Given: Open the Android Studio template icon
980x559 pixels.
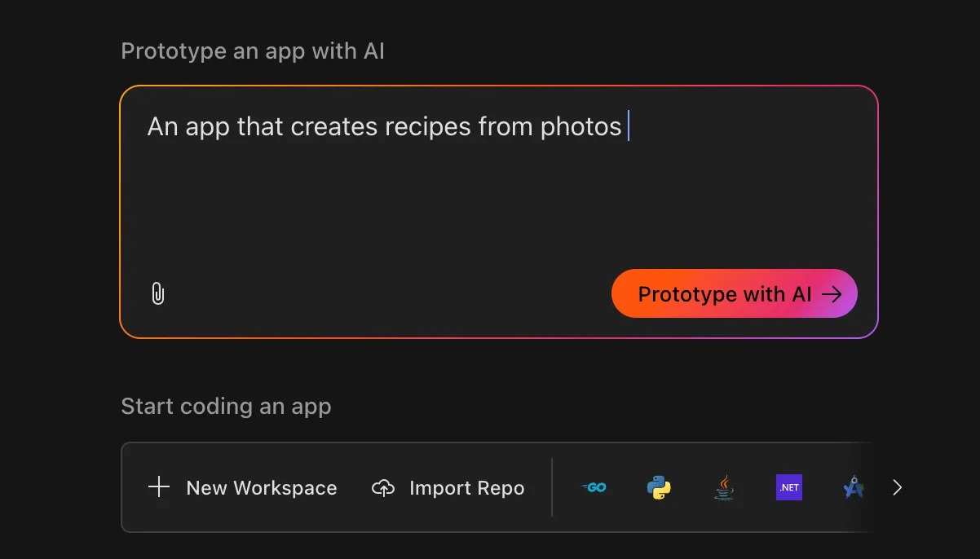Looking at the screenshot, I should click(x=853, y=487).
